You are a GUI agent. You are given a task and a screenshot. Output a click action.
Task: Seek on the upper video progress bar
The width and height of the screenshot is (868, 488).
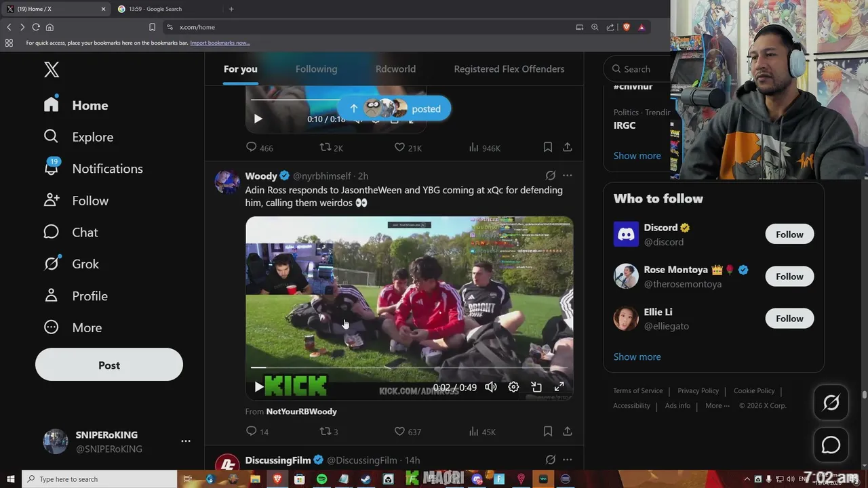(336, 100)
